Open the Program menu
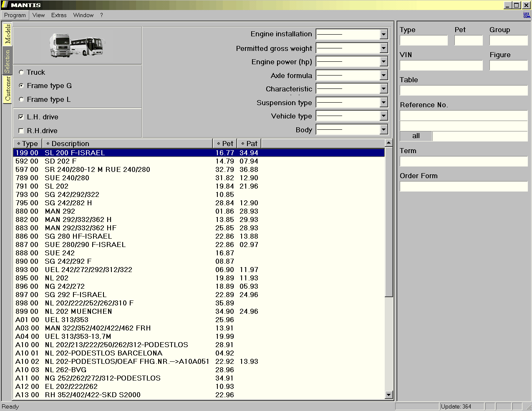 15,15
